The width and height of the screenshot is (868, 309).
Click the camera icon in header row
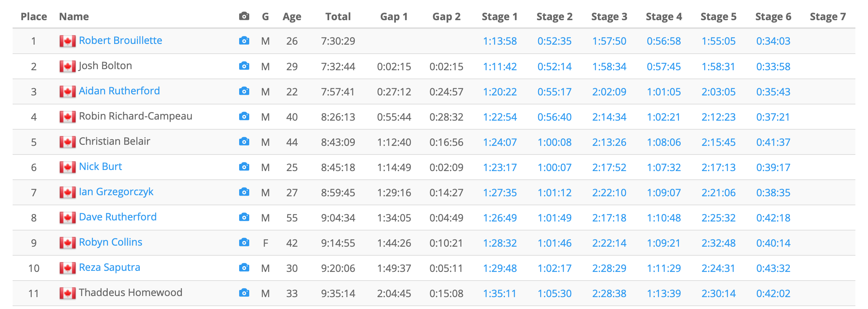tap(244, 16)
